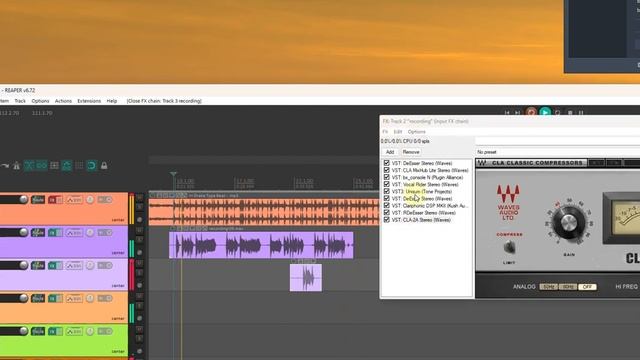The width and height of the screenshot is (640, 360).
Task: Click the envelope button on the purple track
Action: pyautogui.click(x=74, y=233)
